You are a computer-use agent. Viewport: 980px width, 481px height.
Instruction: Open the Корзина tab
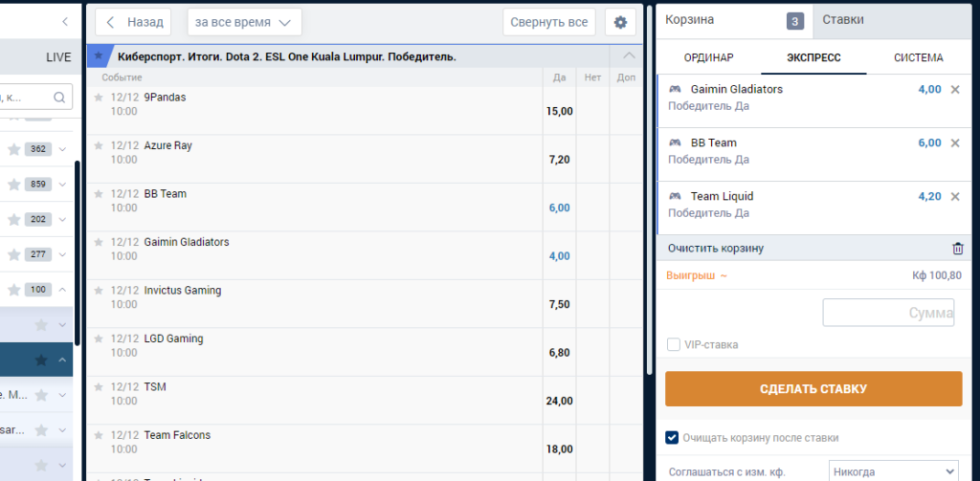pyautogui.click(x=734, y=21)
